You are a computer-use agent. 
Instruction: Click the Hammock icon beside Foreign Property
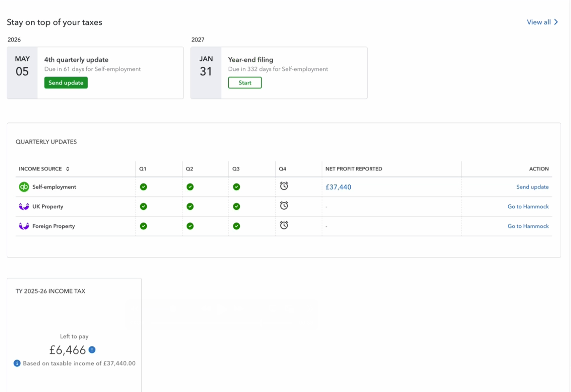tap(24, 226)
